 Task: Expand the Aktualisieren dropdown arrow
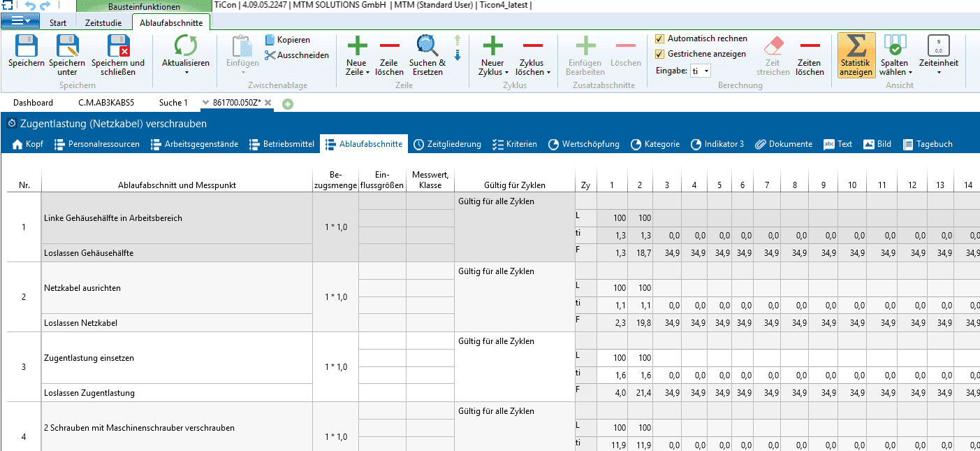point(186,72)
